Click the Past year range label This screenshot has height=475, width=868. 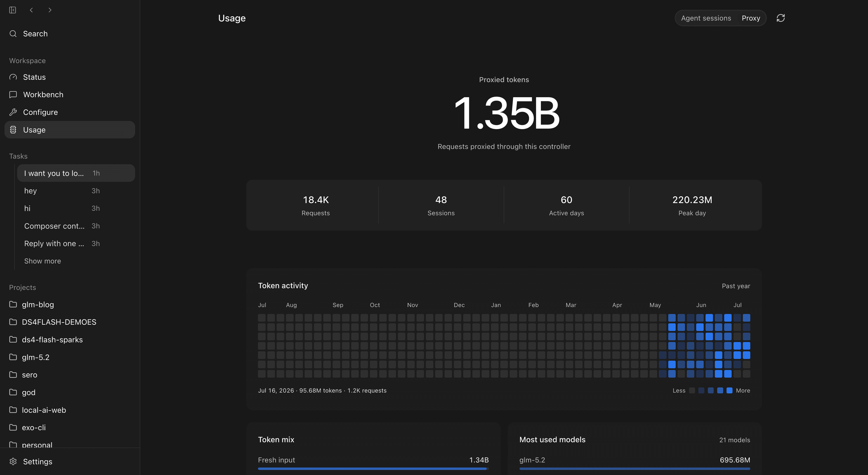(x=736, y=286)
